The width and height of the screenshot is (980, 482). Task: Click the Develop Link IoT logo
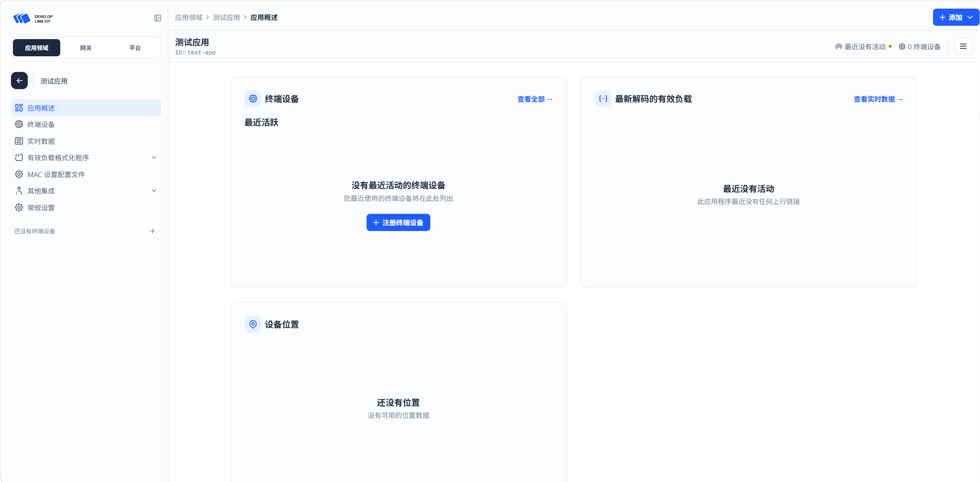[x=33, y=18]
